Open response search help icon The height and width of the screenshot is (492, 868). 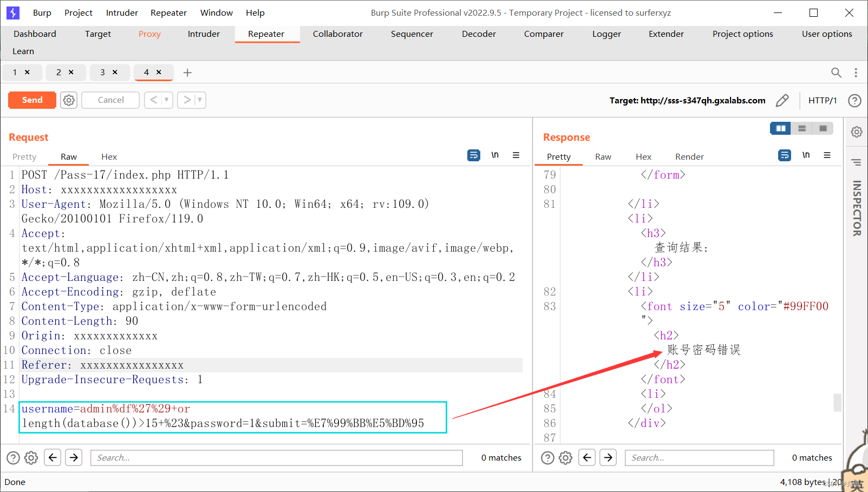pos(547,458)
